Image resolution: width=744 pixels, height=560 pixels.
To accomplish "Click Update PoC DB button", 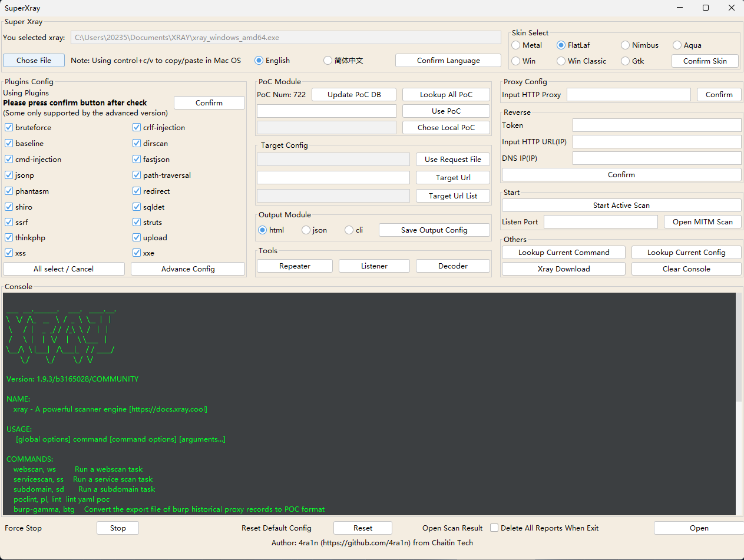I will click(x=354, y=95).
